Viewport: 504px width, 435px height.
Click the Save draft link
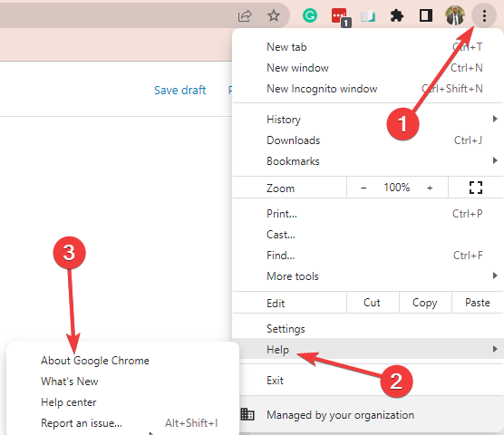coord(179,91)
